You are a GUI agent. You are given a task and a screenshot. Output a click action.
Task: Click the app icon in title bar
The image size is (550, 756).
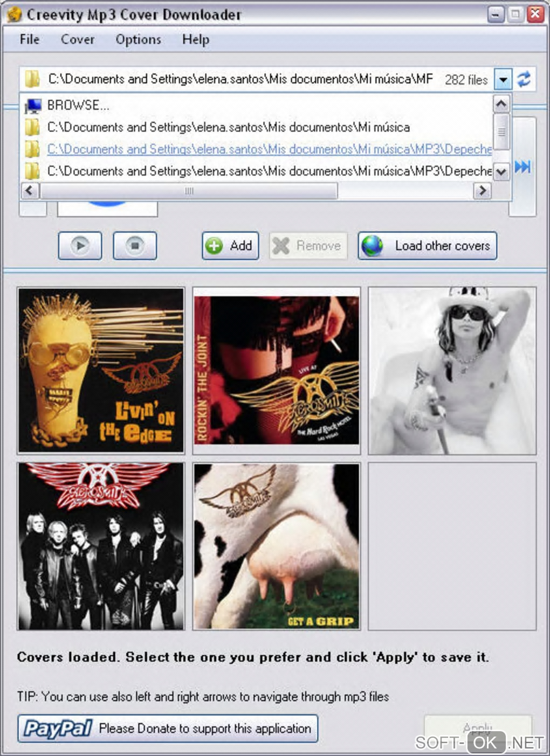click(14, 15)
